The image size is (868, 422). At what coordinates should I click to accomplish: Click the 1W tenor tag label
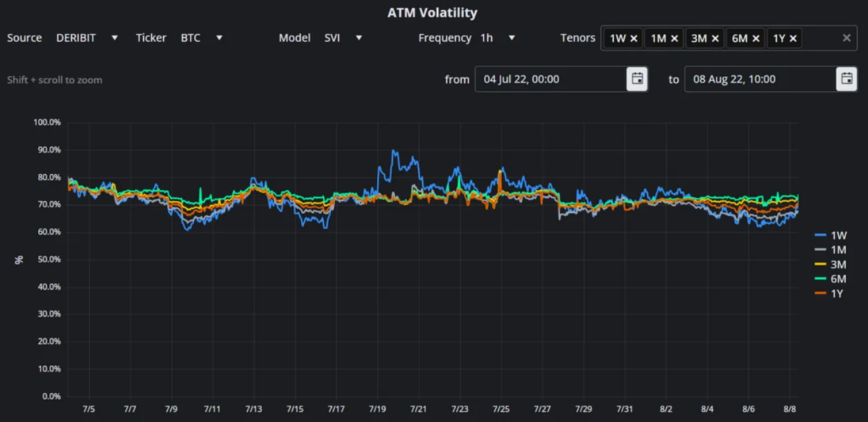point(618,38)
